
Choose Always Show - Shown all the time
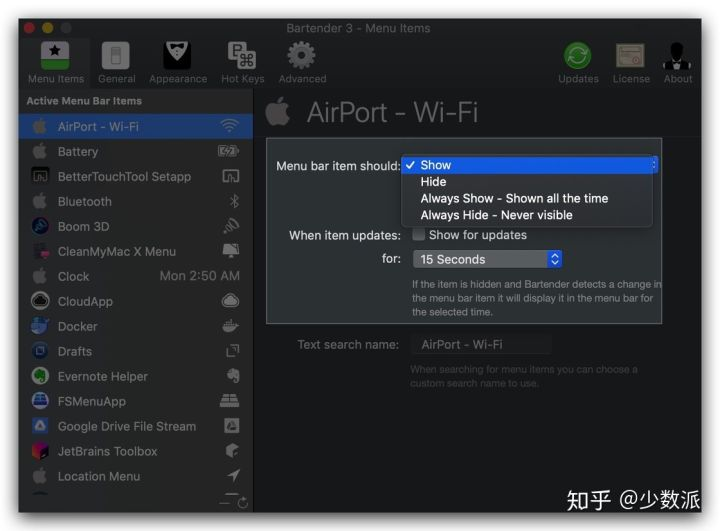[x=527, y=198]
